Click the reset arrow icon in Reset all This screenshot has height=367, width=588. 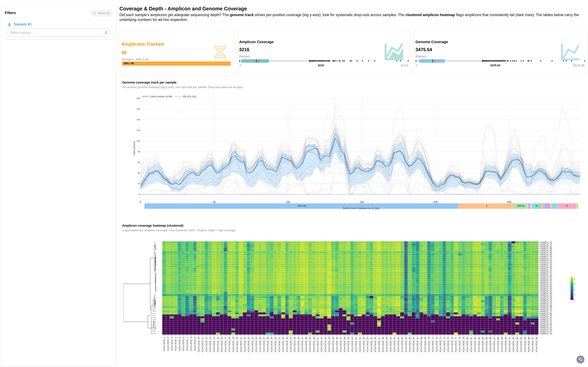click(x=95, y=13)
